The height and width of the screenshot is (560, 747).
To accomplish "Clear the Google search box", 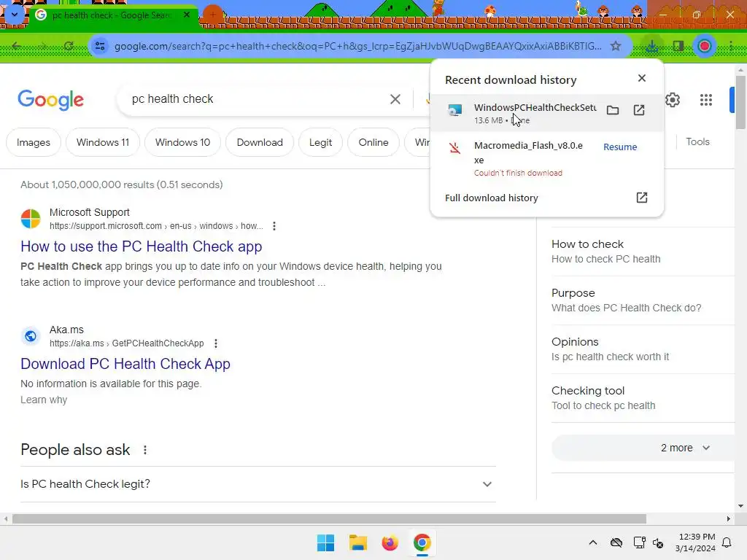I will pyautogui.click(x=395, y=99).
